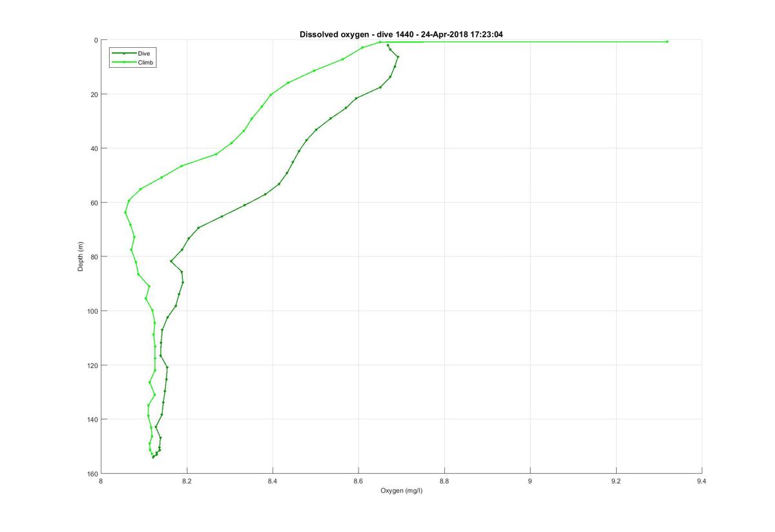
Task: Click the x-axis tick label "9"
Action: (530, 481)
